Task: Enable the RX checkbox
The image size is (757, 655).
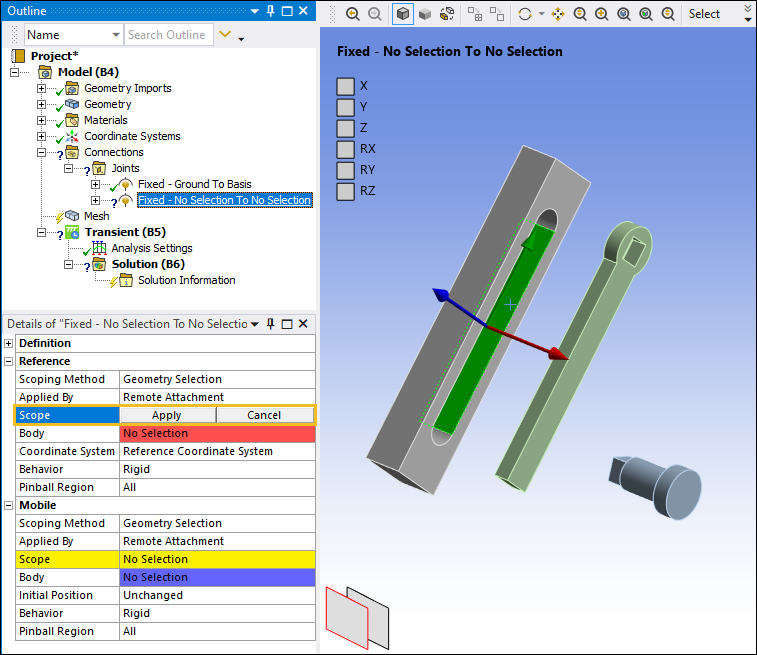Action: pyautogui.click(x=345, y=149)
